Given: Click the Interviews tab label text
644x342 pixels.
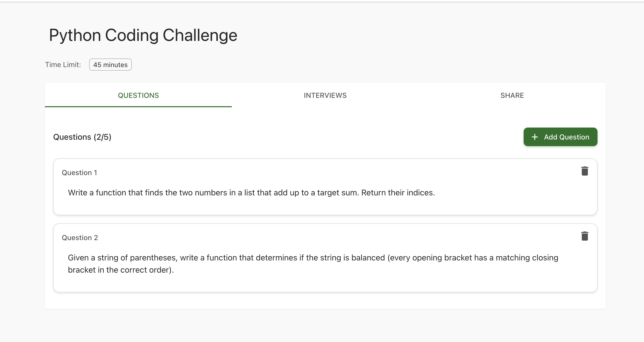Looking at the screenshot, I should 325,96.
